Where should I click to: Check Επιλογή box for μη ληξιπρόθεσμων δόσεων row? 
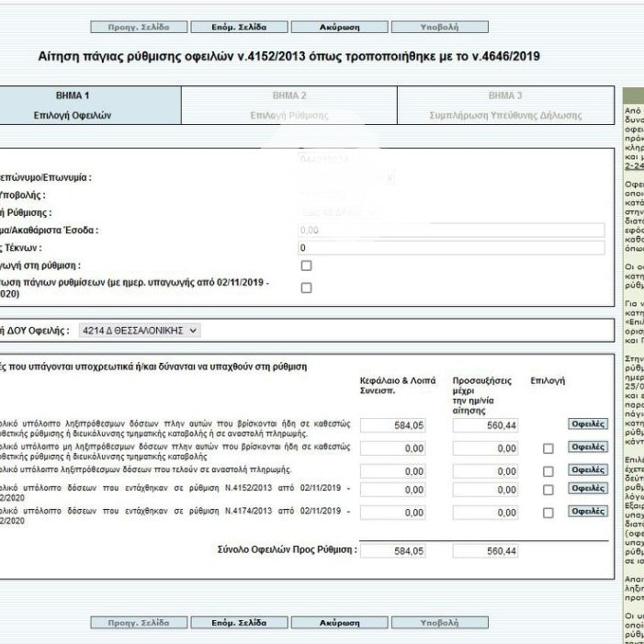(x=548, y=448)
